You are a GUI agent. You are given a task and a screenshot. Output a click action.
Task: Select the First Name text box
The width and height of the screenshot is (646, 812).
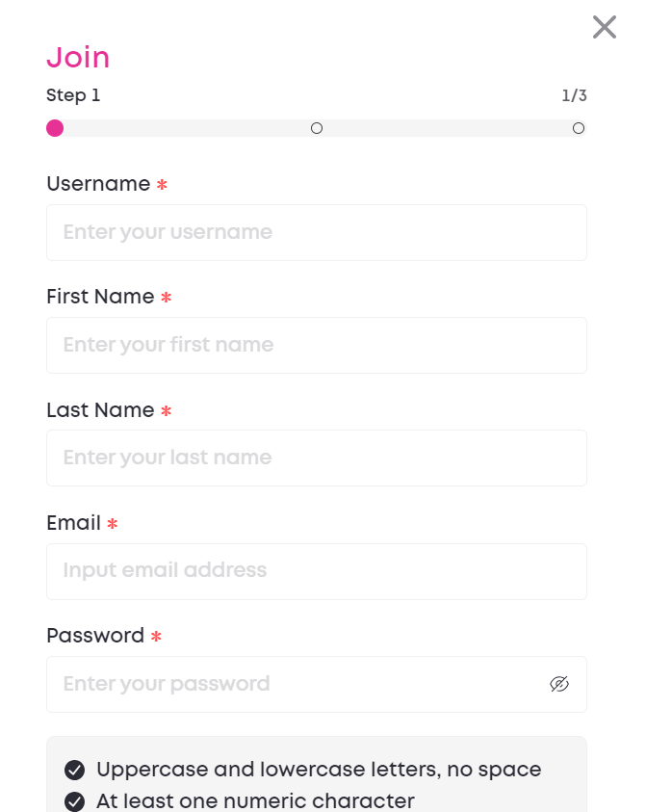point(316,345)
